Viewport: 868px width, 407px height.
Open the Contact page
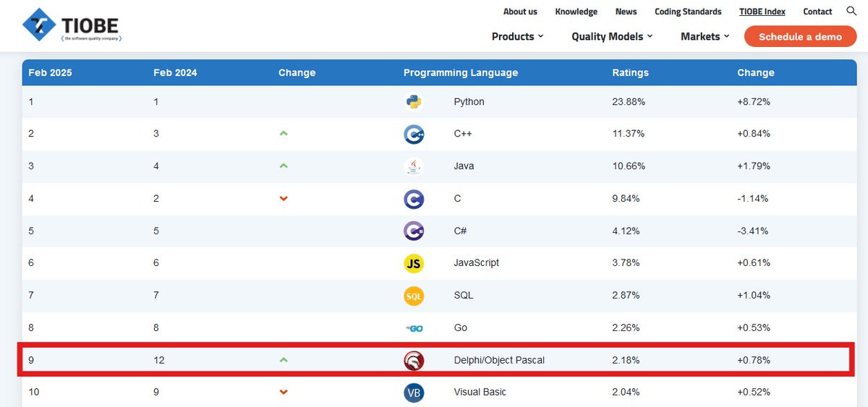[x=817, y=12]
